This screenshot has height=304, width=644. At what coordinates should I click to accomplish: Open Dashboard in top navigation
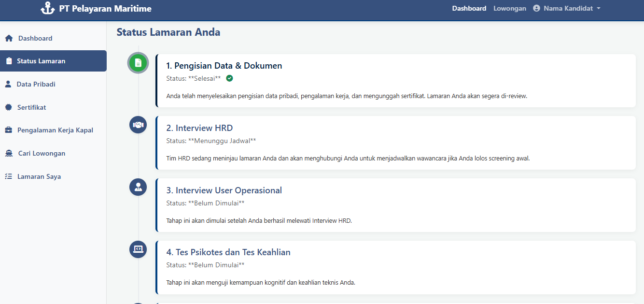tap(469, 8)
